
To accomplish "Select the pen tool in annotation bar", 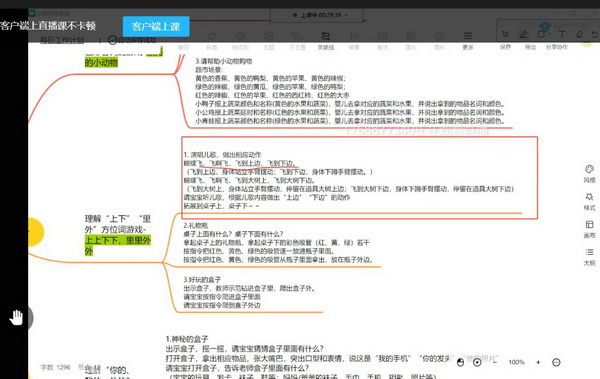I will [x=523, y=34].
